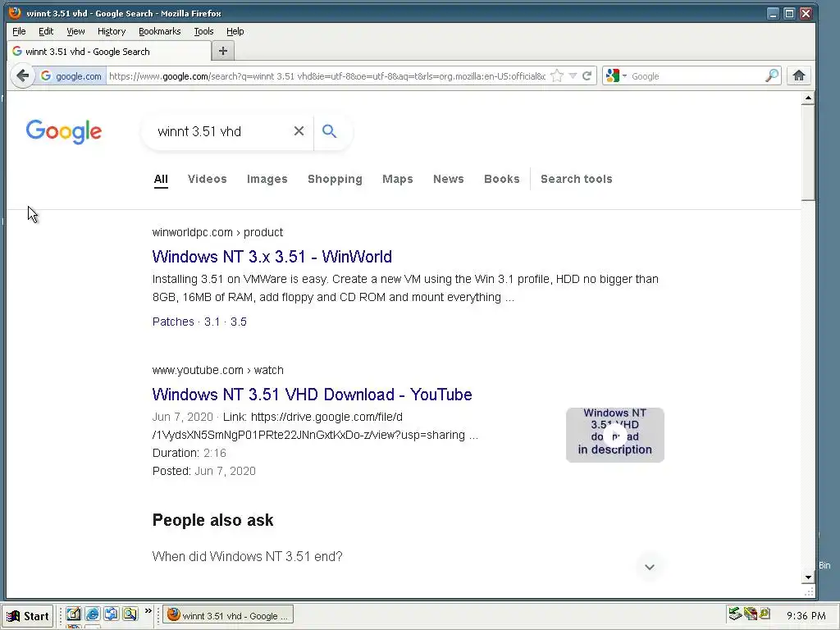
Task: Switch to Shopping results
Action: click(x=335, y=179)
